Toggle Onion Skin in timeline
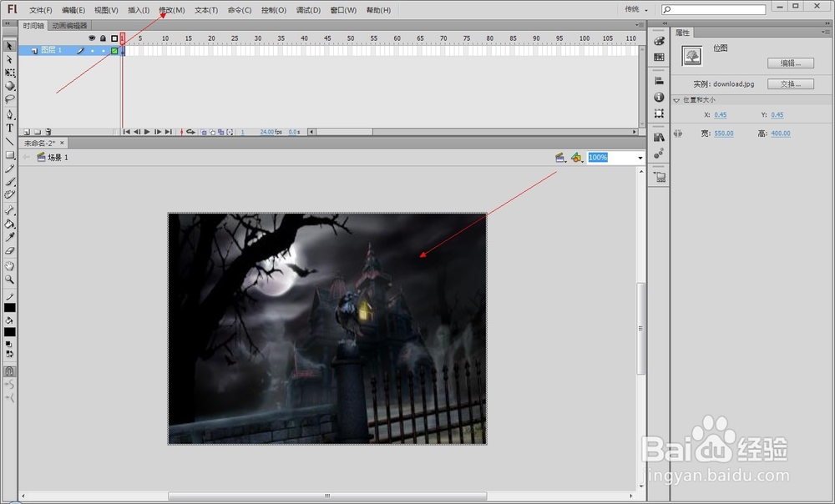Image resolution: width=835 pixels, height=504 pixels. [204, 132]
